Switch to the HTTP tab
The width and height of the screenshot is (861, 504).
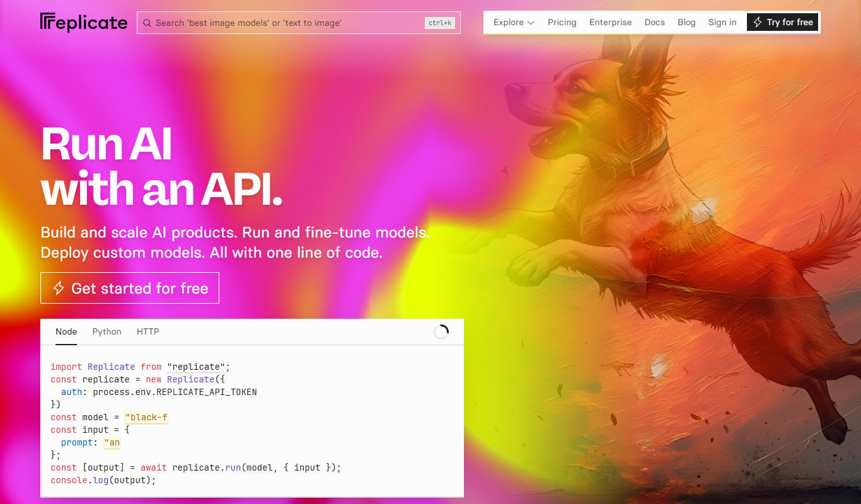148,332
